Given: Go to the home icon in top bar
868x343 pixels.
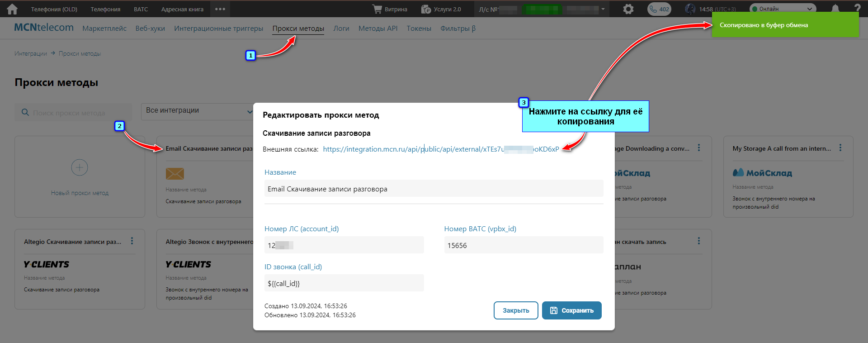Looking at the screenshot, I should coord(12,9).
